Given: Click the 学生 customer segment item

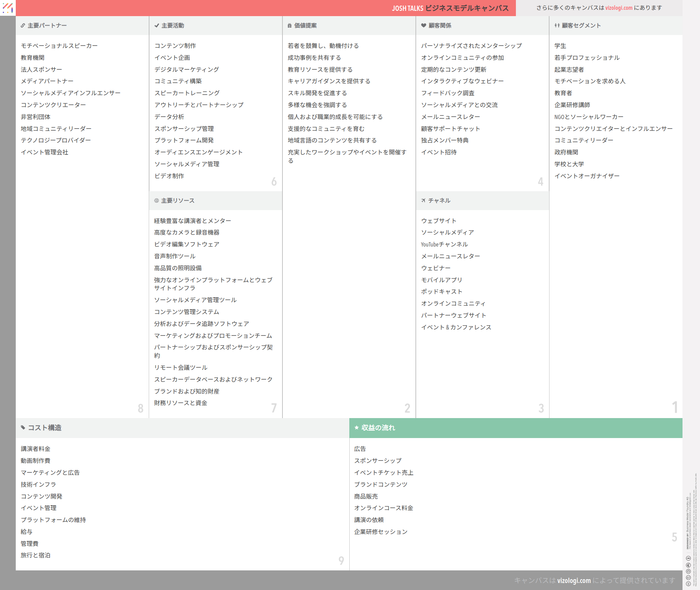Looking at the screenshot, I should (560, 46).
